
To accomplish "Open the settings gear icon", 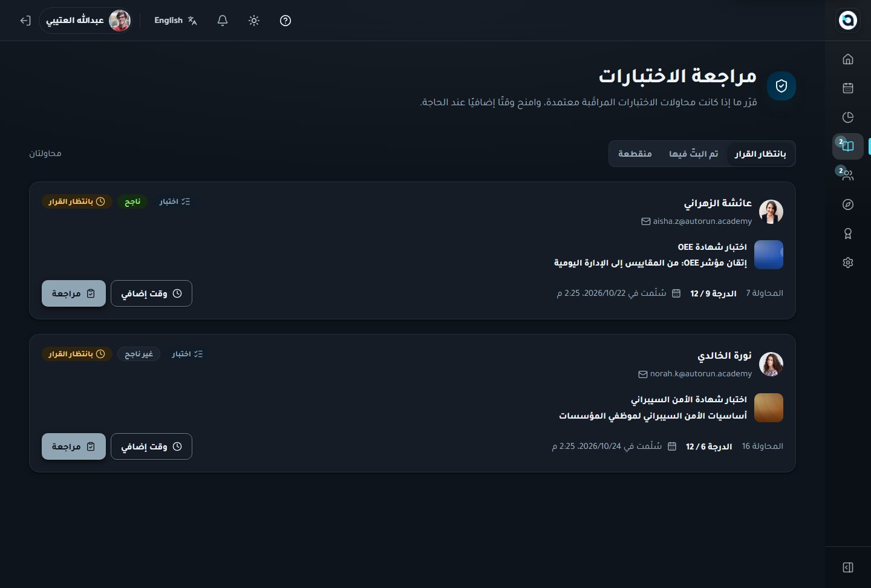I will click(848, 263).
